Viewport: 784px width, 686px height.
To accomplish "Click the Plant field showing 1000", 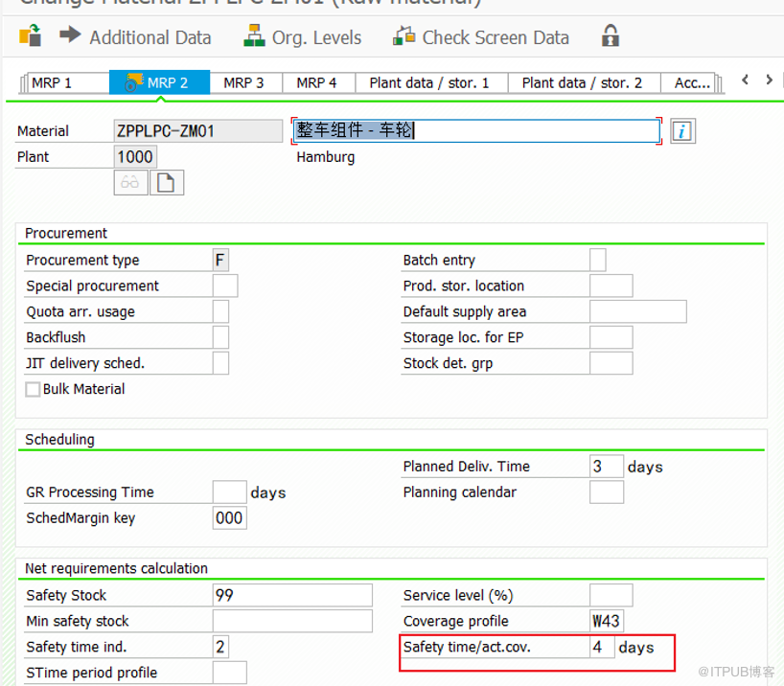I will click(x=135, y=157).
